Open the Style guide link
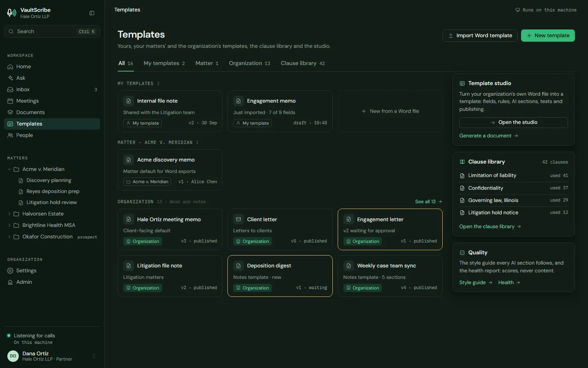The width and height of the screenshot is (588, 368). (x=476, y=283)
